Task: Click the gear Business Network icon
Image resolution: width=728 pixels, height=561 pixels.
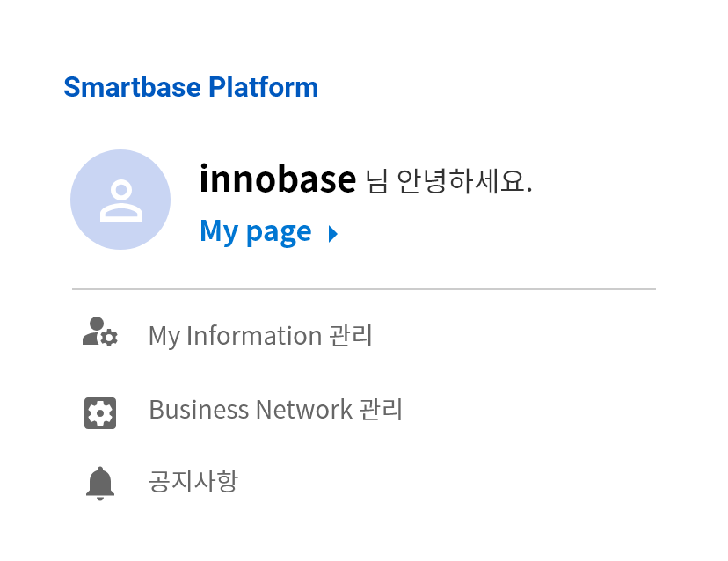Action: coord(100,413)
